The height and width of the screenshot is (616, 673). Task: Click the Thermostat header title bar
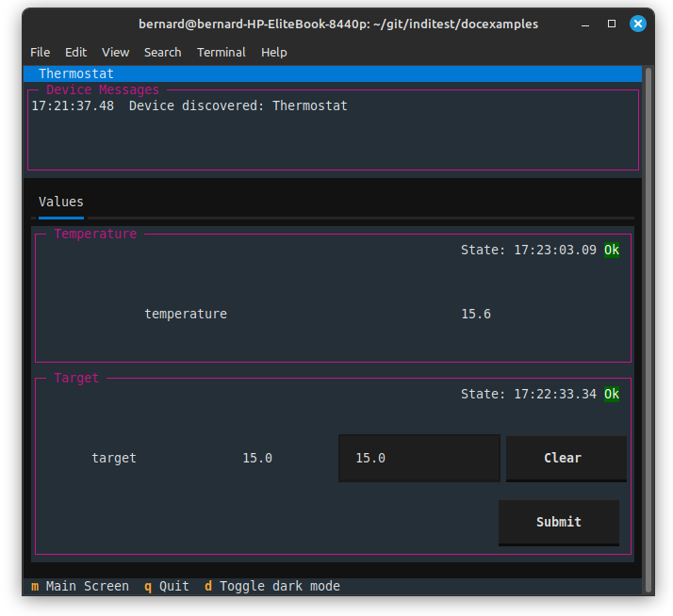(x=333, y=73)
